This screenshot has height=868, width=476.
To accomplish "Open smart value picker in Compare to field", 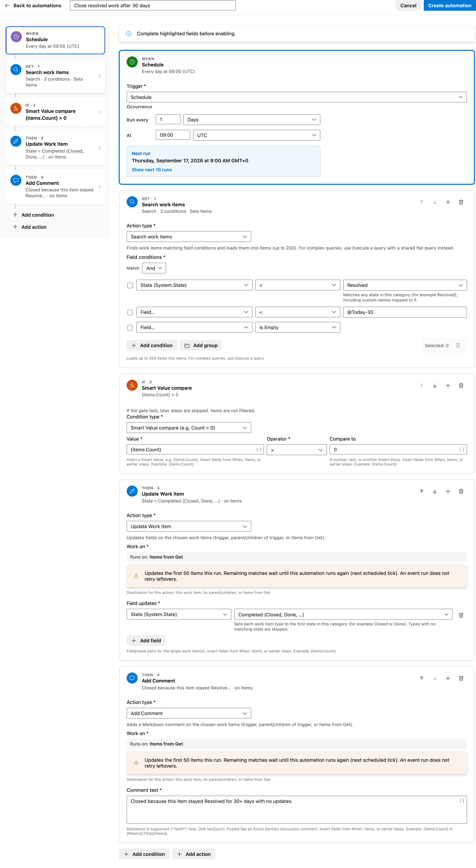I will pos(461,450).
